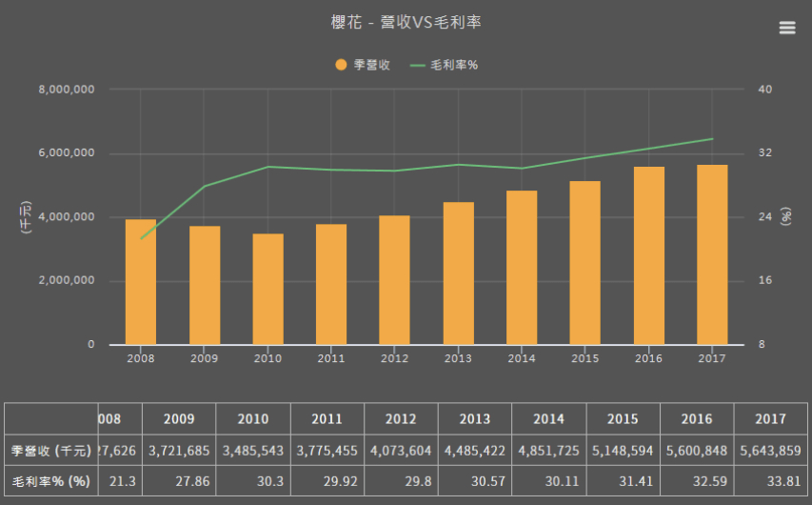
Task: Click the 2014 table column header
Action: (x=549, y=419)
